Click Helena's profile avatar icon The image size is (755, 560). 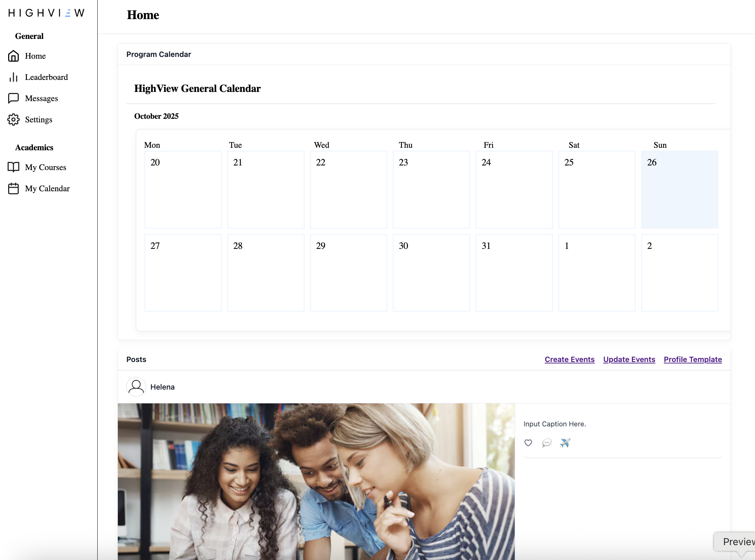pos(136,387)
